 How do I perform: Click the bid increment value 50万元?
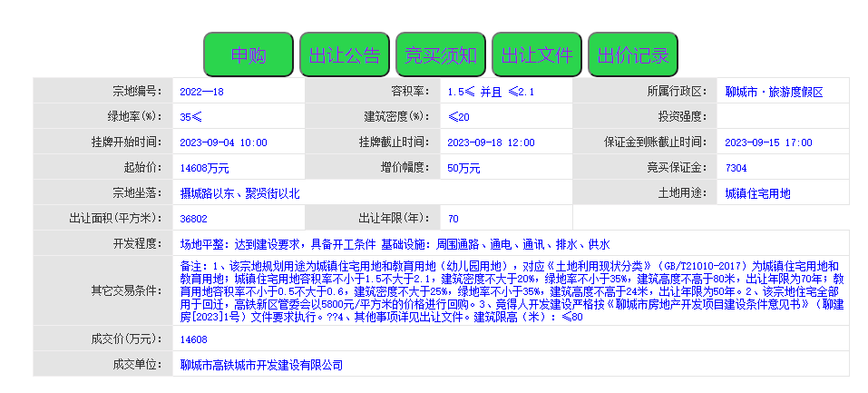point(463,168)
